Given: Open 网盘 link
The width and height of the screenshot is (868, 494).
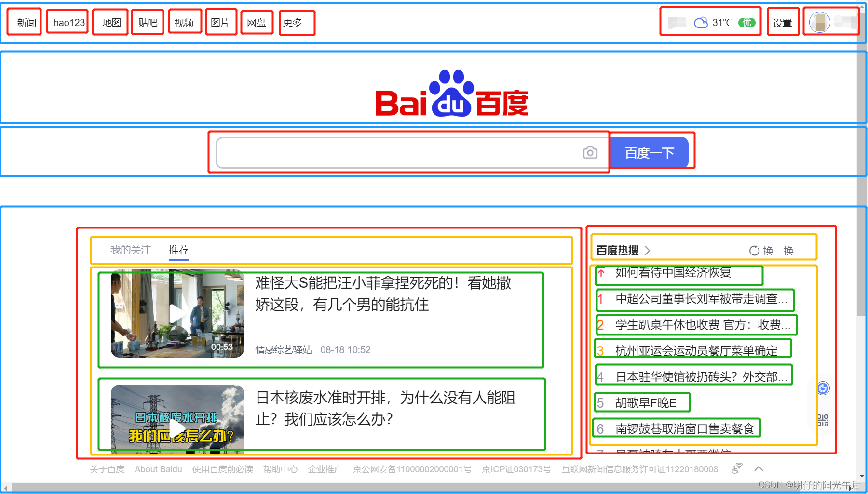Looking at the screenshot, I should pyautogui.click(x=256, y=23).
